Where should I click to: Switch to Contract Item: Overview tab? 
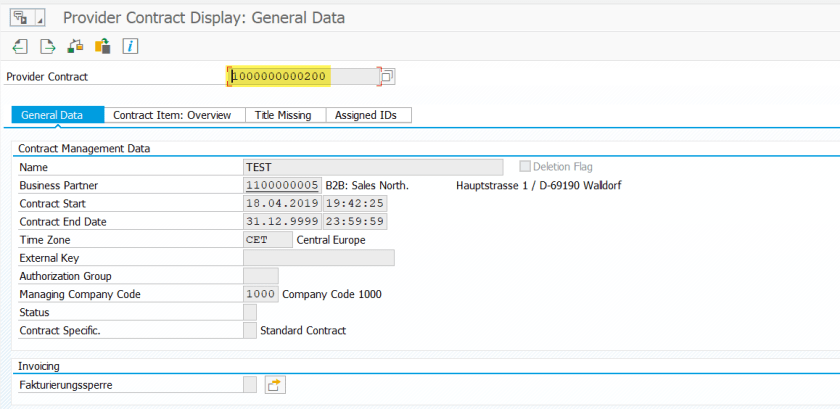172,115
